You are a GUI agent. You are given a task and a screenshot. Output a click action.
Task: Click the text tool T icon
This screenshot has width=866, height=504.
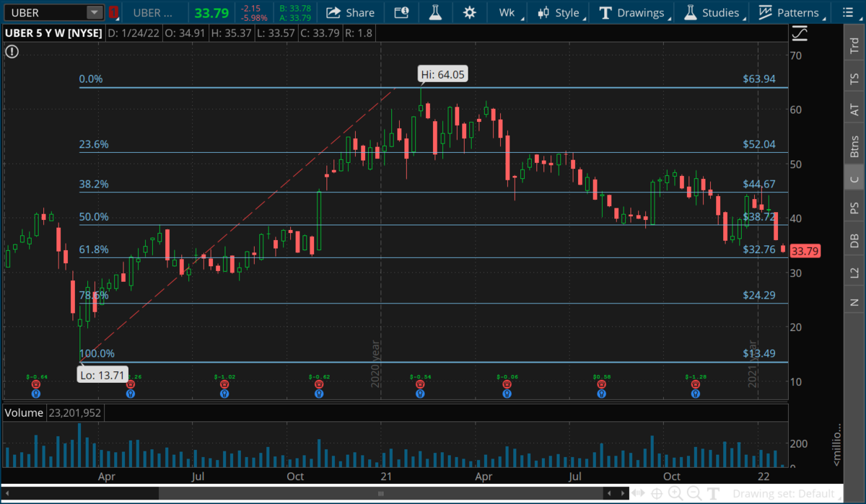(714, 493)
